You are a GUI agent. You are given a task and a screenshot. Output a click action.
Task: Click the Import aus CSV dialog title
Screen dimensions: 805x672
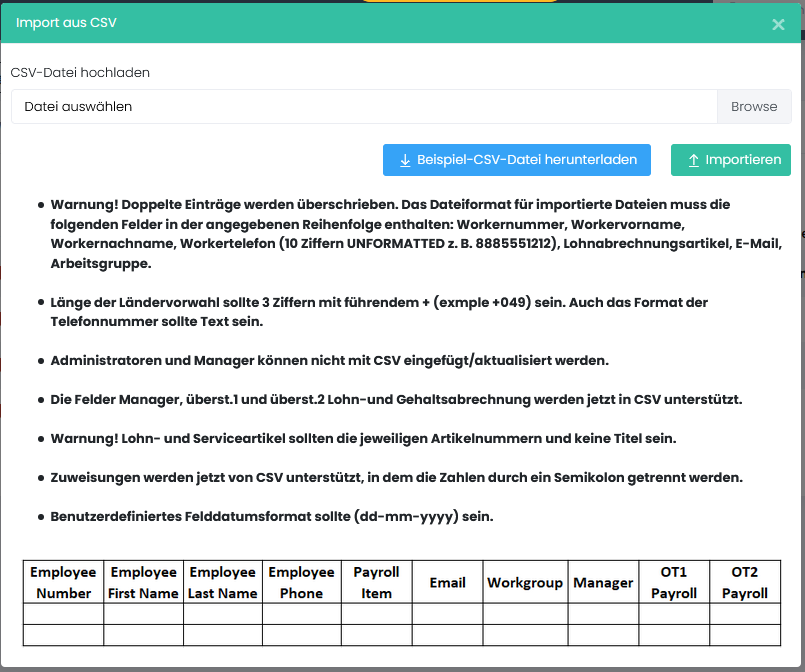point(66,22)
